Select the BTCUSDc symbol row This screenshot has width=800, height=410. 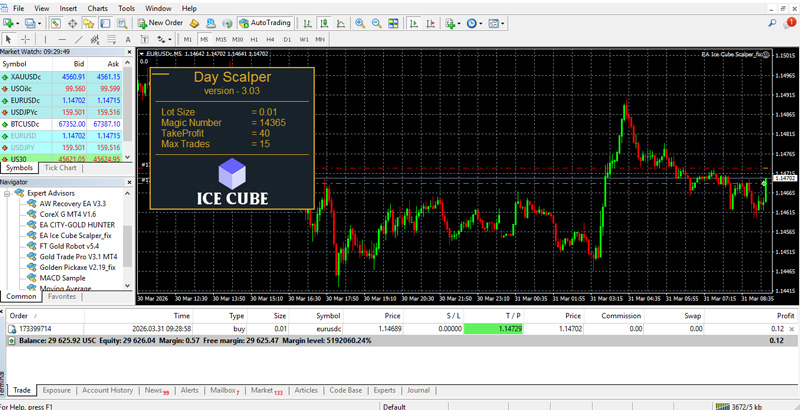coord(62,124)
